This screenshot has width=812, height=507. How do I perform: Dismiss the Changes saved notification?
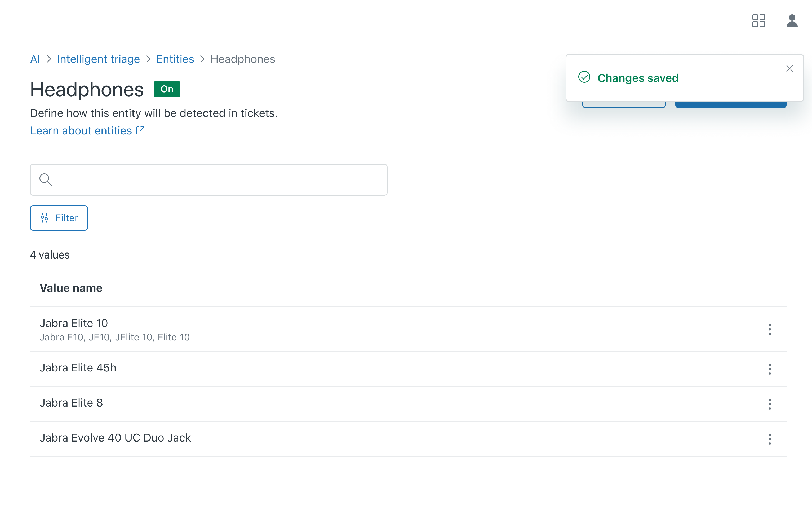(789, 68)
